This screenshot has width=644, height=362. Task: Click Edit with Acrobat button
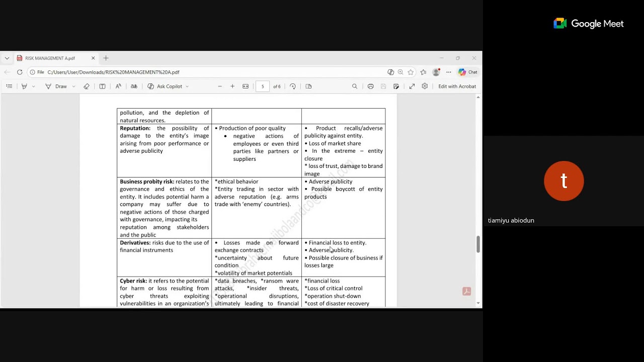click(x=457, y=86)
